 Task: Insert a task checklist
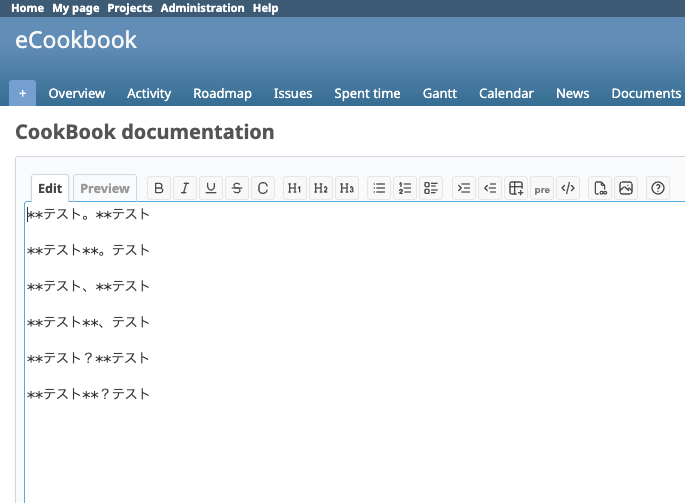pos(431,188)
